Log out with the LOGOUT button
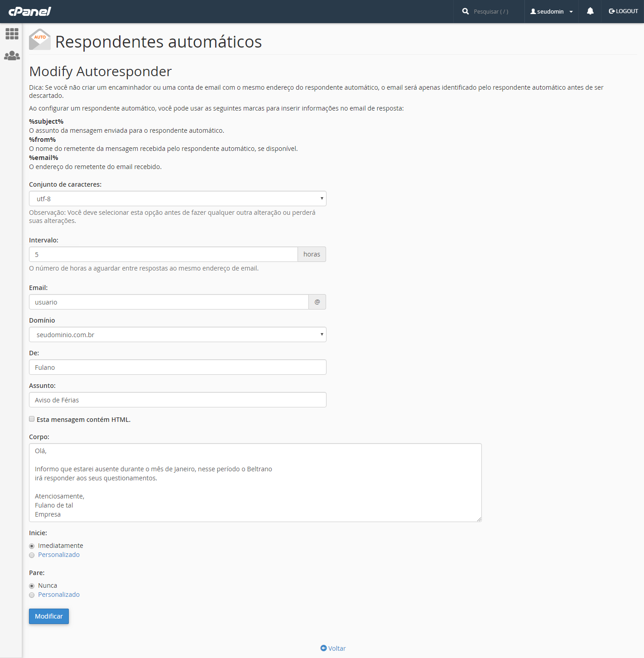This screenshot has height=658, width=644. (623, 11)
